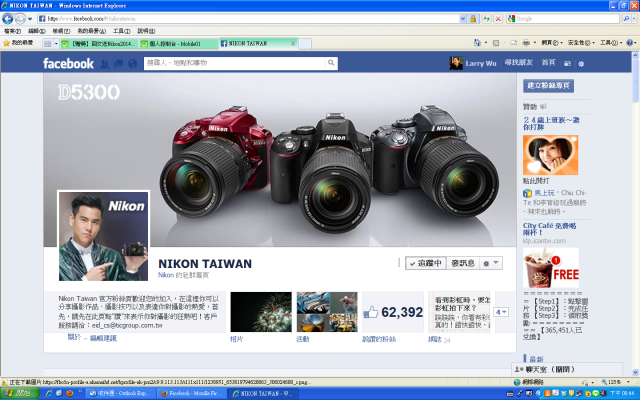The height and width of the screenshot is (400, 640).
Task: Click the 尋找朋友 link
Action: [x=518, y=62]
